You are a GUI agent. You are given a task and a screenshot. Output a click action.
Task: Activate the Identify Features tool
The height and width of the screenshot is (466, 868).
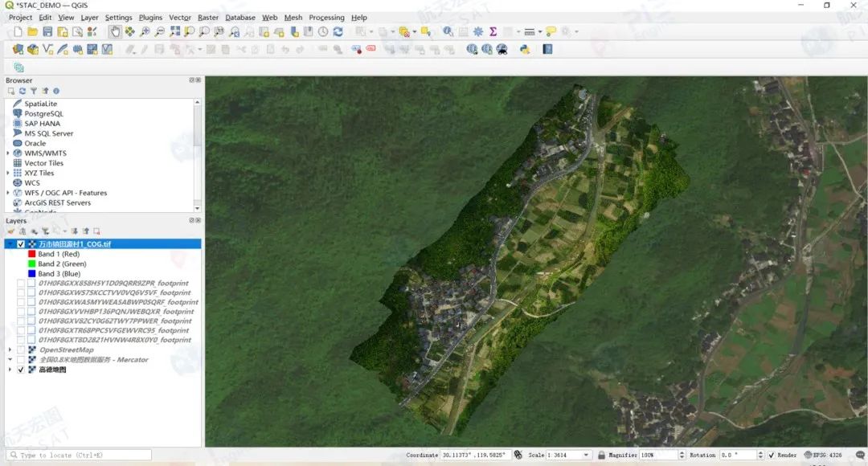tap(448, 32)
